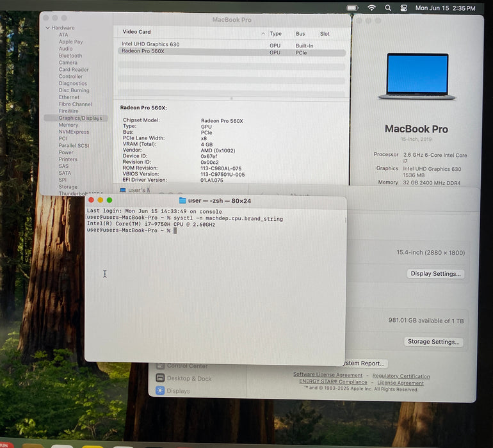Click the MacBook Pro laptop image
The width and height of the screenshot is (493, 448).
tap(417, 76)
